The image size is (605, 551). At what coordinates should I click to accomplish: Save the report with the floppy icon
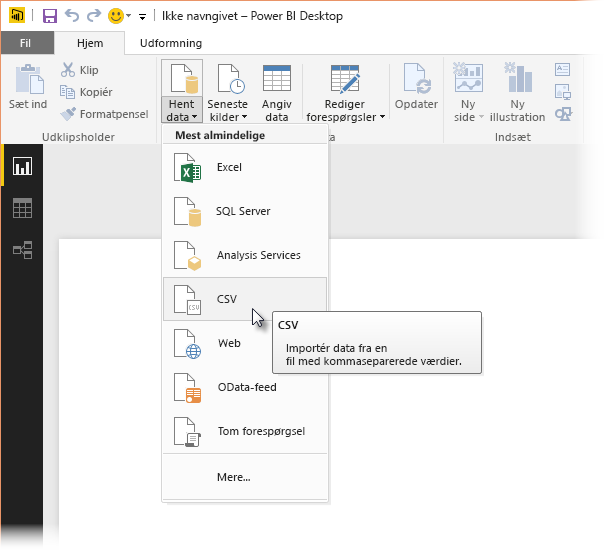pyautogui.click(x=50, y=16)
